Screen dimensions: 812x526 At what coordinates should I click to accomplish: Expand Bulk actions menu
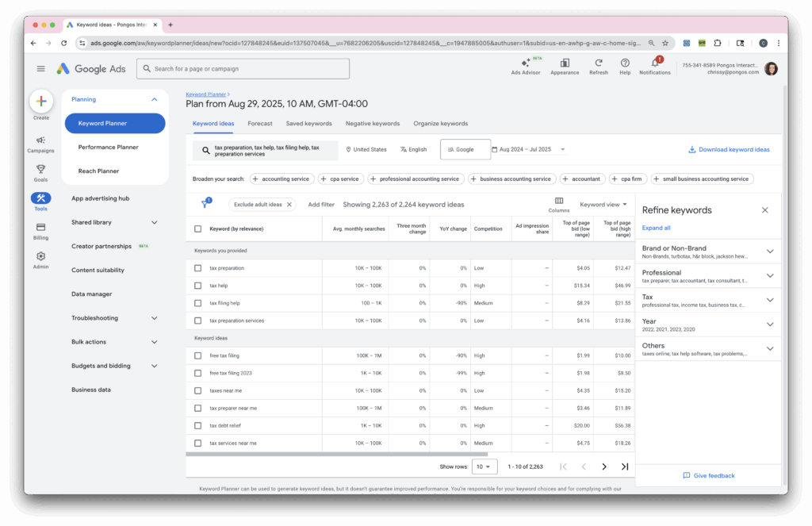[x=155, y=342]
